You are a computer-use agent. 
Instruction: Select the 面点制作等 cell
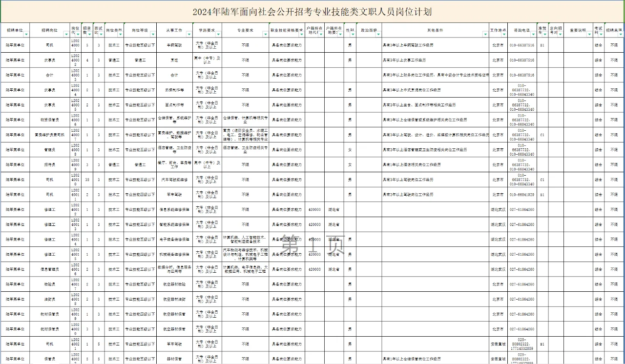pos(174,105)
